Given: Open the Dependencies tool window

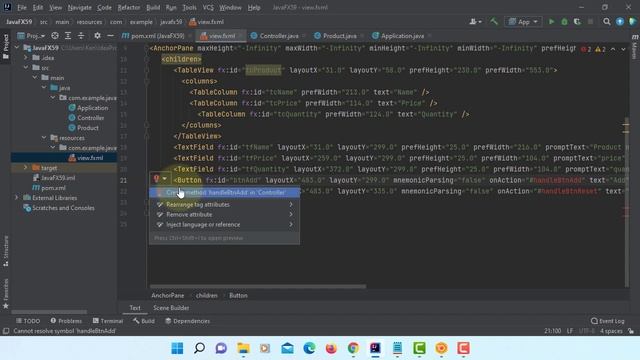Looking at the screenshot, I should [x=187, y=321].
